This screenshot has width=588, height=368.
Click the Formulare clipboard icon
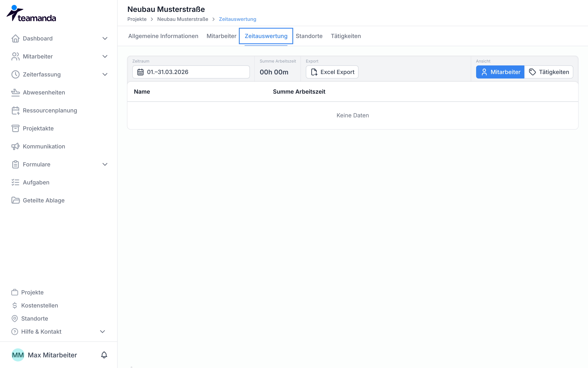point(15,165)
